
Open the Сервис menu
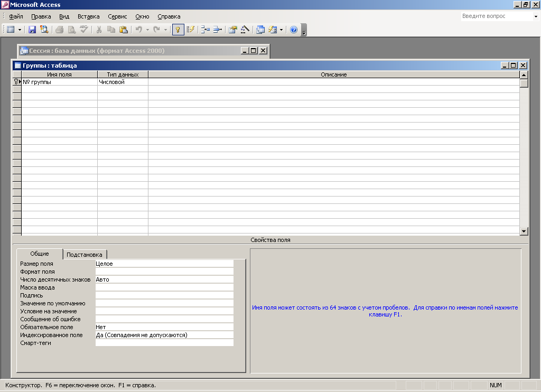coord(117,16)
